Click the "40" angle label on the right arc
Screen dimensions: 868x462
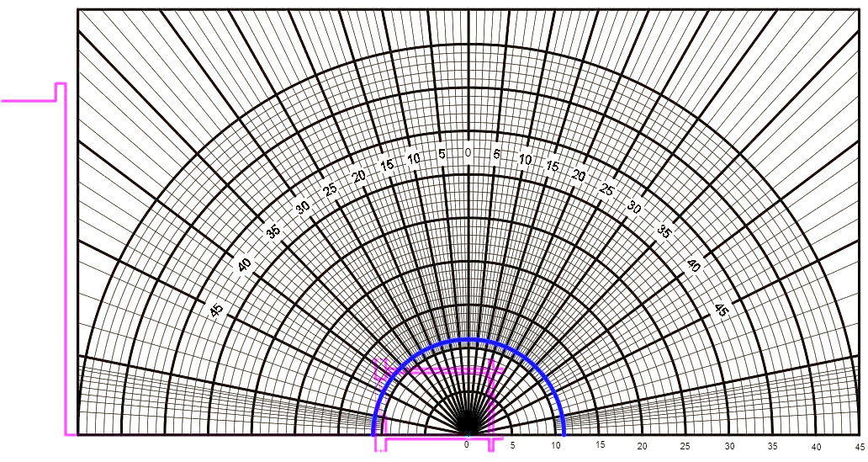tap(693, 267)
